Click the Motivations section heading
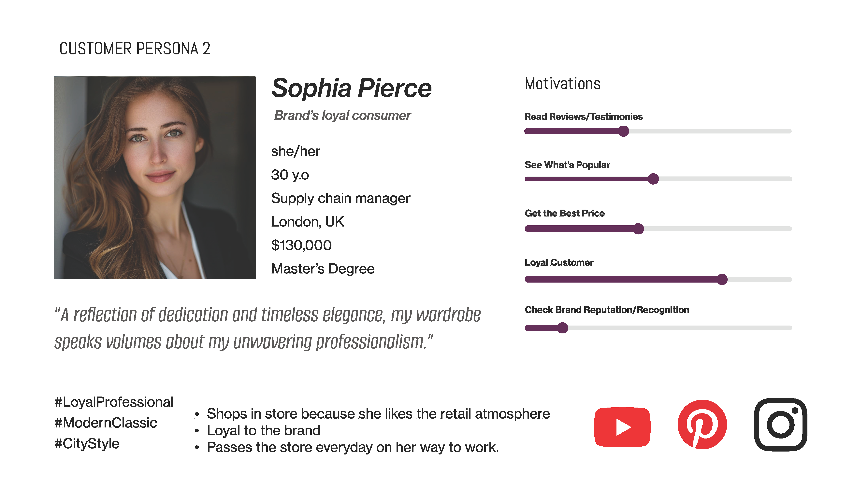Image resolution: width=868 pixels, height=488 pixels. point(562,84)
